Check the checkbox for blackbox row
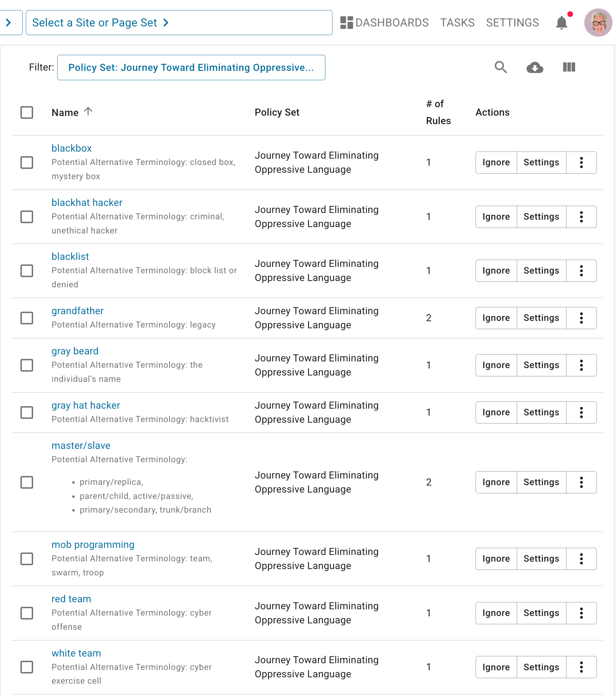Image resolution: width=616 pixels, height=696 pixels. pos(27,163)
